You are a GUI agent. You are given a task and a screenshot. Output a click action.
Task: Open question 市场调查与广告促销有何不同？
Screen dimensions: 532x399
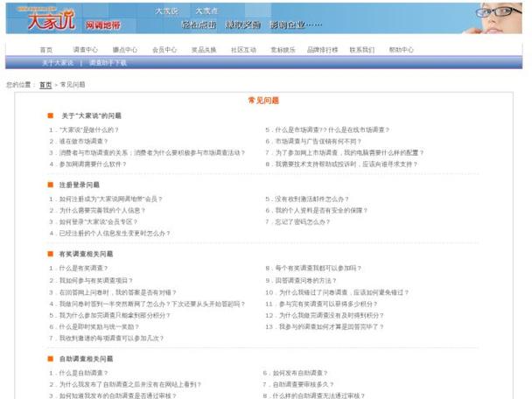pyautogui.click(x=318, y=141)
